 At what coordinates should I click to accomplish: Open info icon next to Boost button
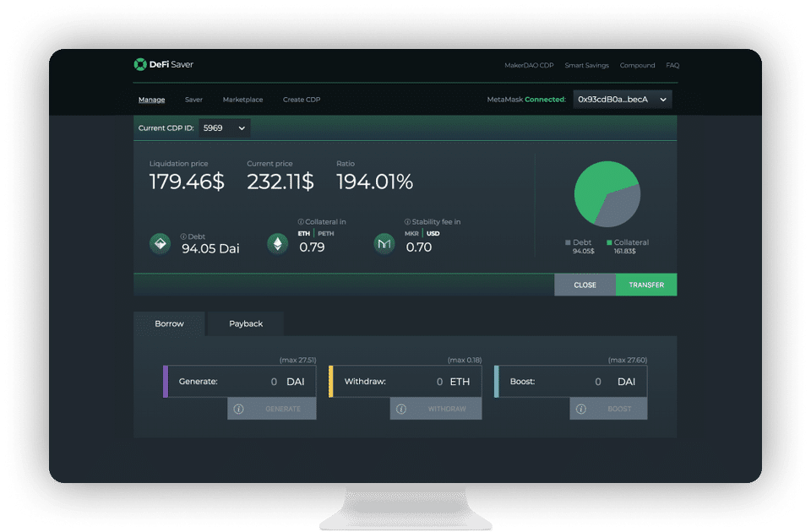581,409
